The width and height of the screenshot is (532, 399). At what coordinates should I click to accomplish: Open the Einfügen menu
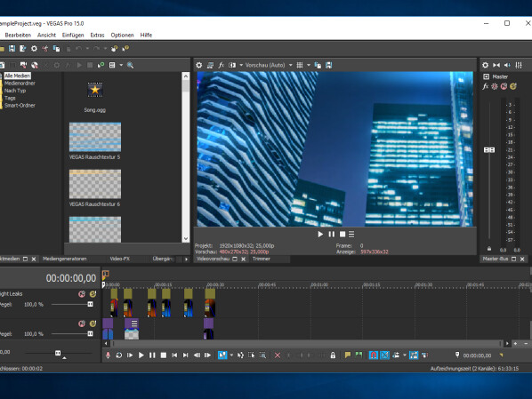coord(73,35)
